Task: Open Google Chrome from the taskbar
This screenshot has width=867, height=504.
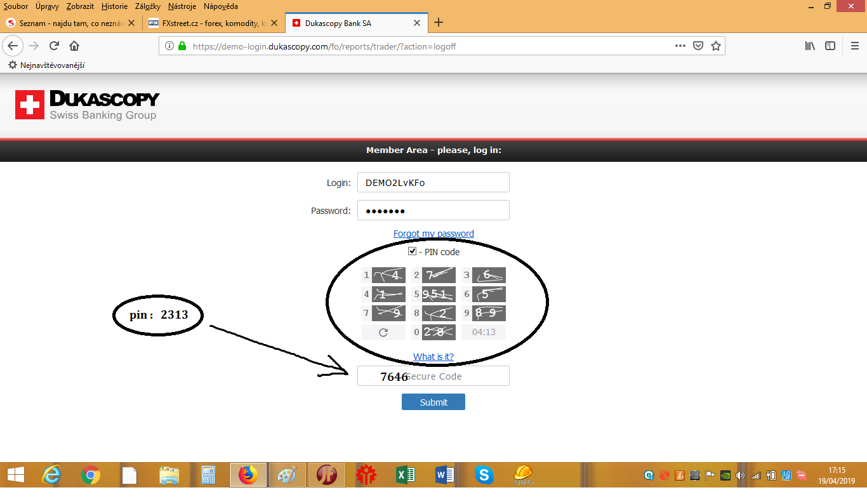Action: pyautogui.click(x=91, y=475)
